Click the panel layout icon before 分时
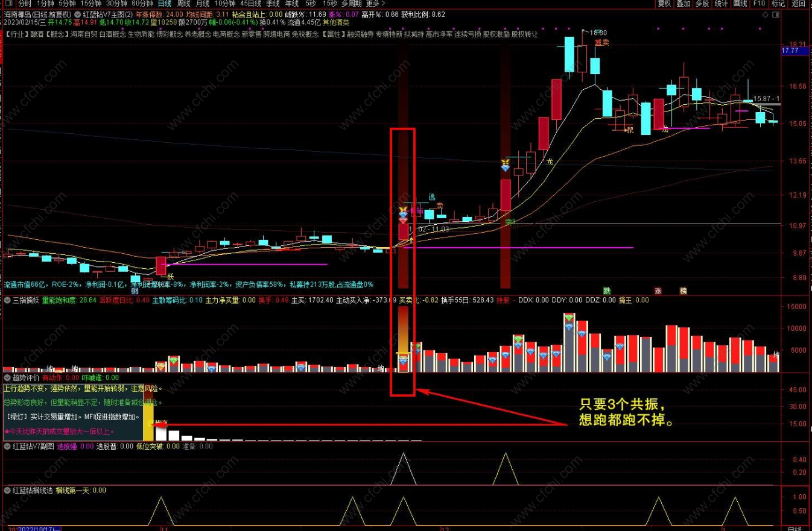This screenshot has width=812, height=531. point(8,4)
